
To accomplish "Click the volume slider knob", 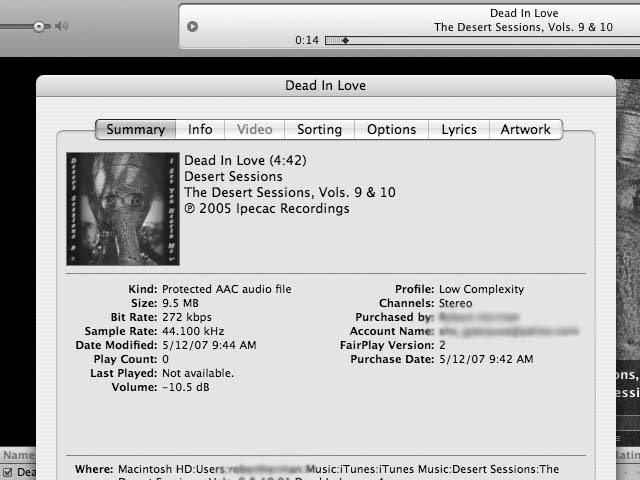I will click(39, 27).
